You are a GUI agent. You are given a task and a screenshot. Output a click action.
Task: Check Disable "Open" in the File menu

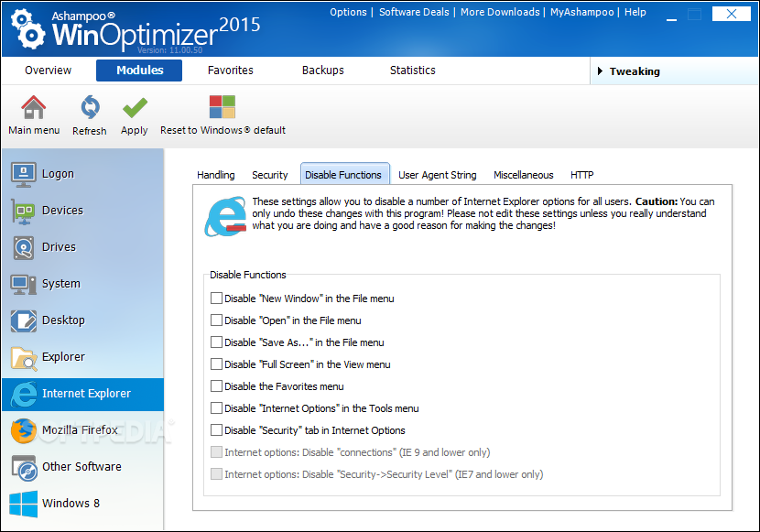[x=217, y=320]
